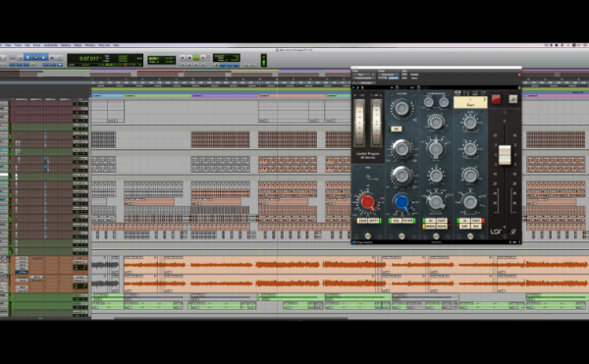Click the left VU meter in the plugin
Viewport: 589px width, 364px height.
[359, 123]
